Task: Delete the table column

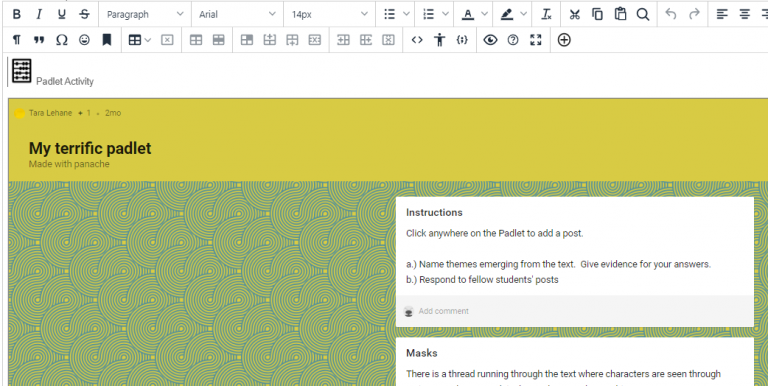Action: (388, 40)
